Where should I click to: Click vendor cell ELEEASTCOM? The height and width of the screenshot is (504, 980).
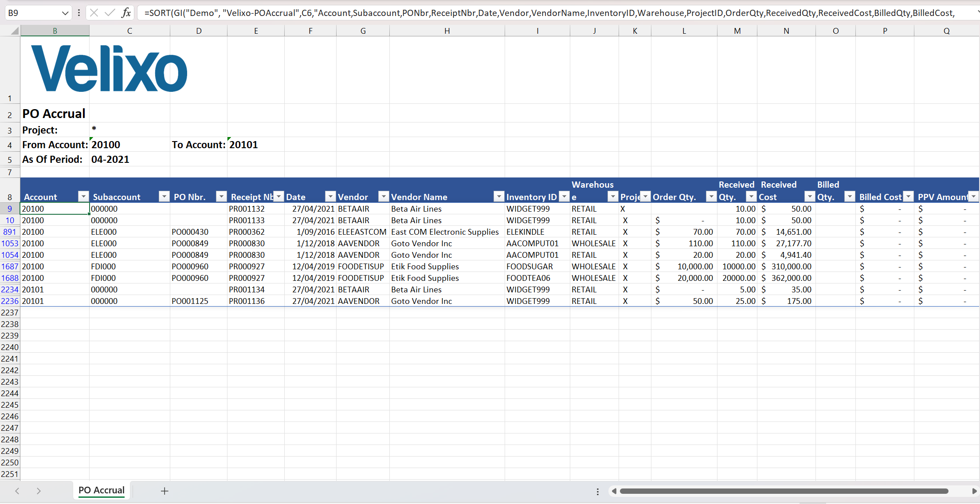pyautogui.click(x=363, y=232)
